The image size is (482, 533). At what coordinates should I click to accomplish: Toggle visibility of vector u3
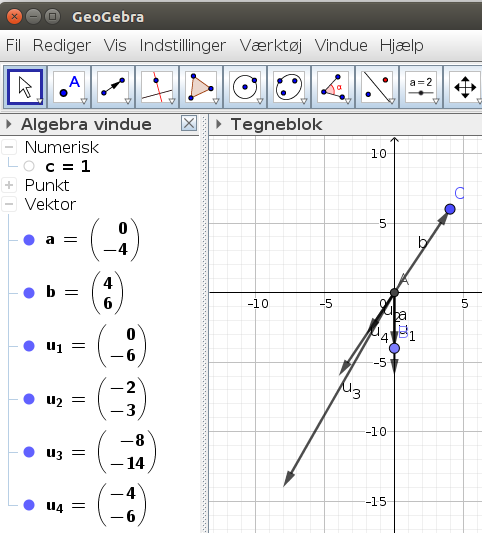click(x=29, y=452)
